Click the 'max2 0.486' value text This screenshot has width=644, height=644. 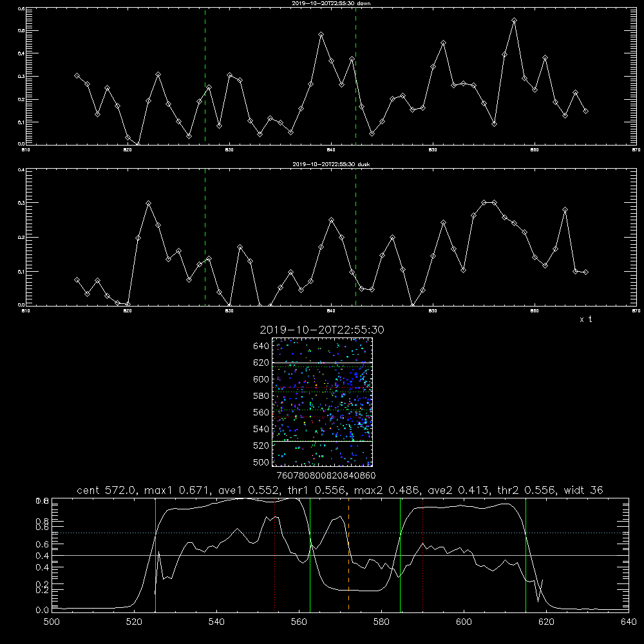point(388,490)
